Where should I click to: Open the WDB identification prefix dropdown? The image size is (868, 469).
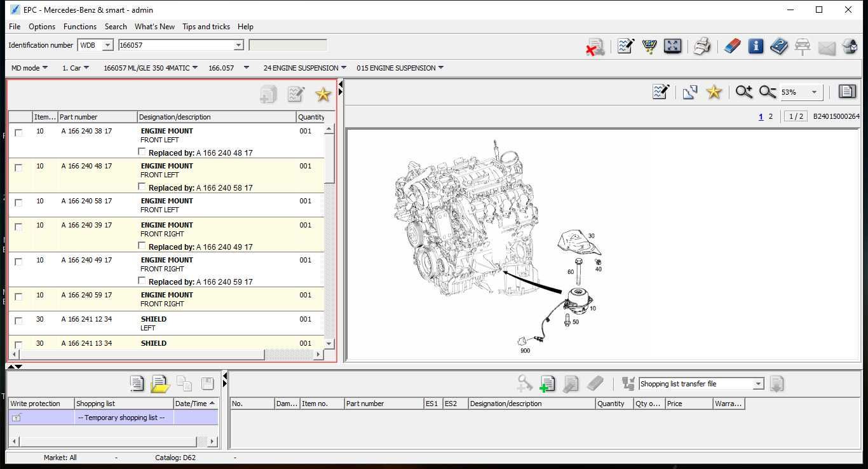[107, 45]
